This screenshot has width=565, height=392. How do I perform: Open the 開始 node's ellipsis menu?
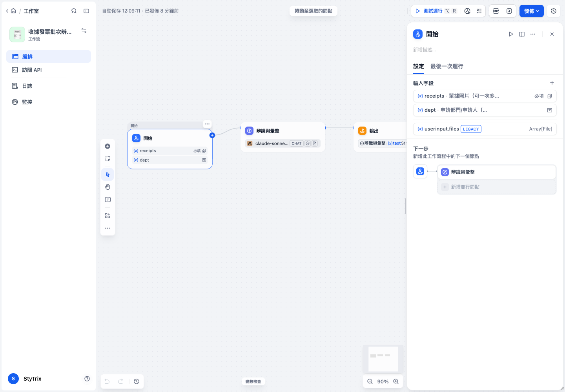(x=207, y=124)
